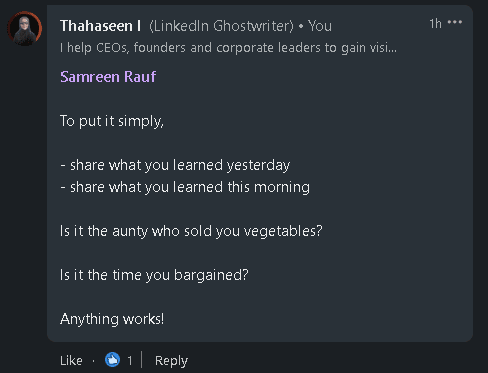Click the bullet 'share what you learned this morning'
The width and height of the screenshot is (488, 373).
190,187
